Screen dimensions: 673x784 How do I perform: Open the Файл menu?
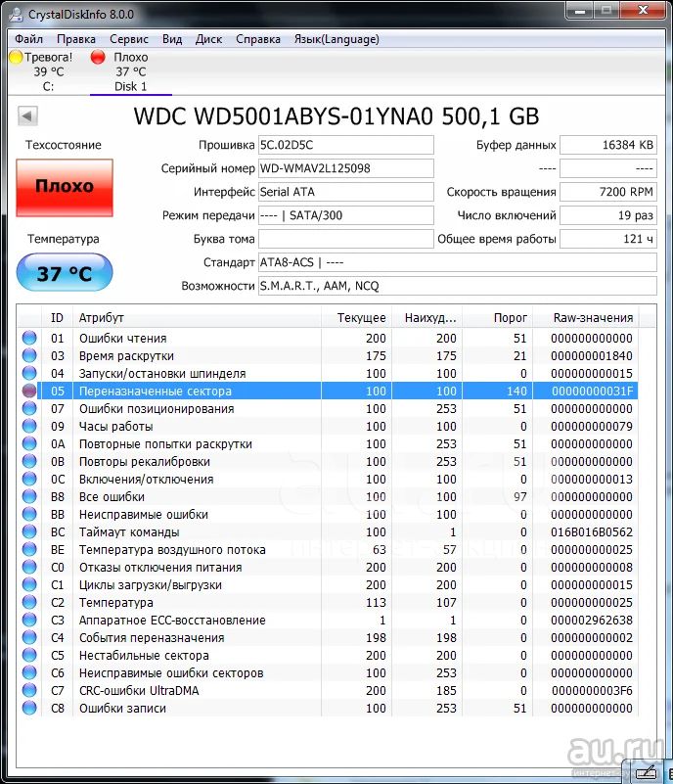click(28, 39)
